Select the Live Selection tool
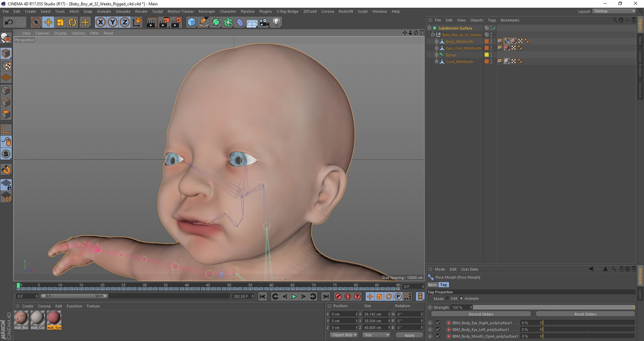This screenshot has height=341, width=644. [x=36, y=22]
